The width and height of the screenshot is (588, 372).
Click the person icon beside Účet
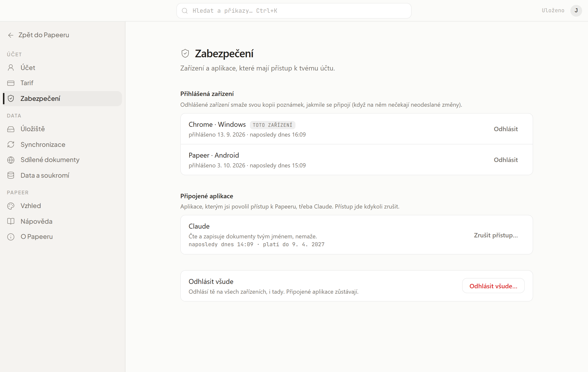(11, 68)
